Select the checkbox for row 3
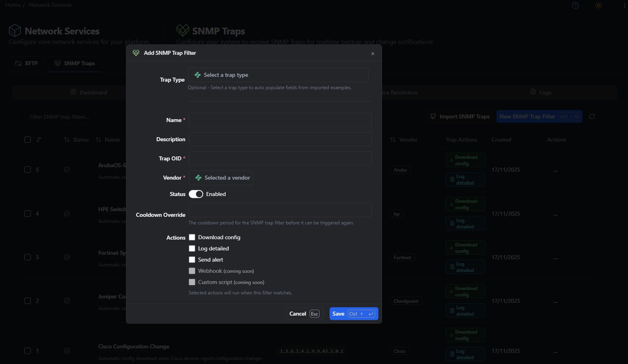628x364 pixels. click(x=28, y=257)
